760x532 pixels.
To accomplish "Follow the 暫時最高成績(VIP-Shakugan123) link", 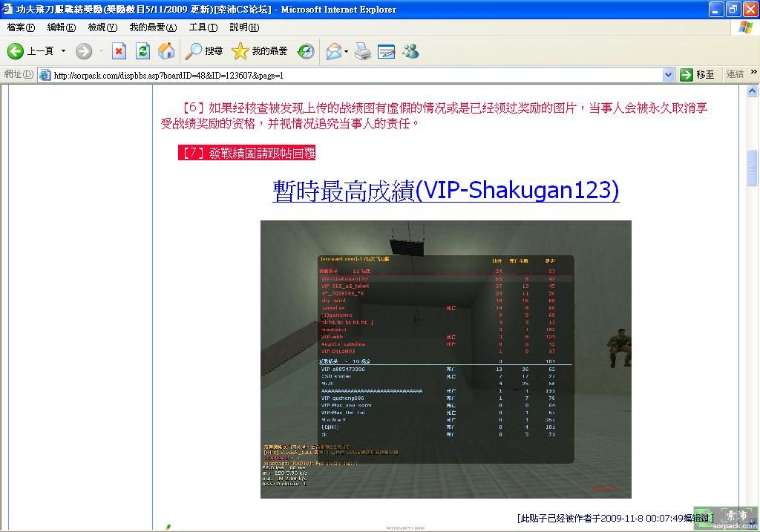I will tap(445, 190).
